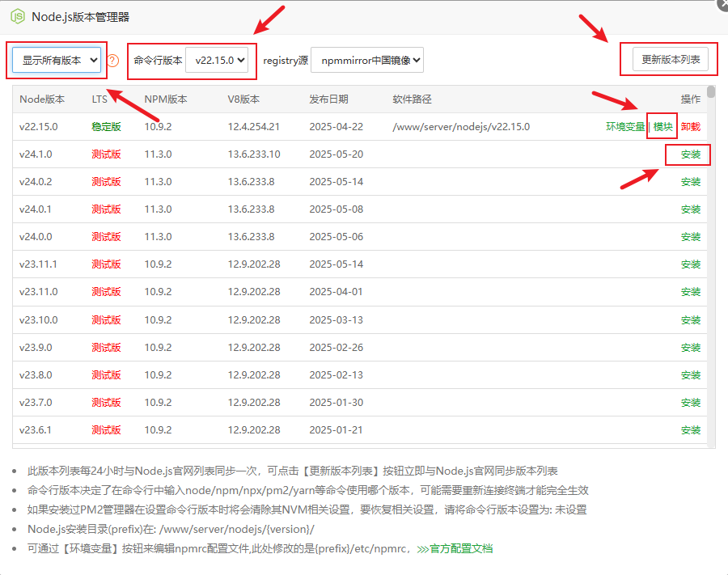Install Node version v23.11.1
The width and height of the screenshot is (728, 575).
click(x=691, y=264)
